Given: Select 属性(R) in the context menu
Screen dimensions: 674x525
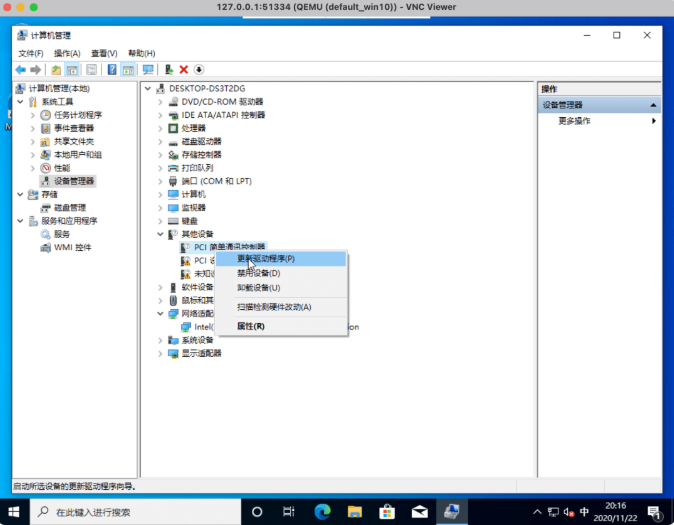Looking at the screenshot, I should [x=250, y=326].
